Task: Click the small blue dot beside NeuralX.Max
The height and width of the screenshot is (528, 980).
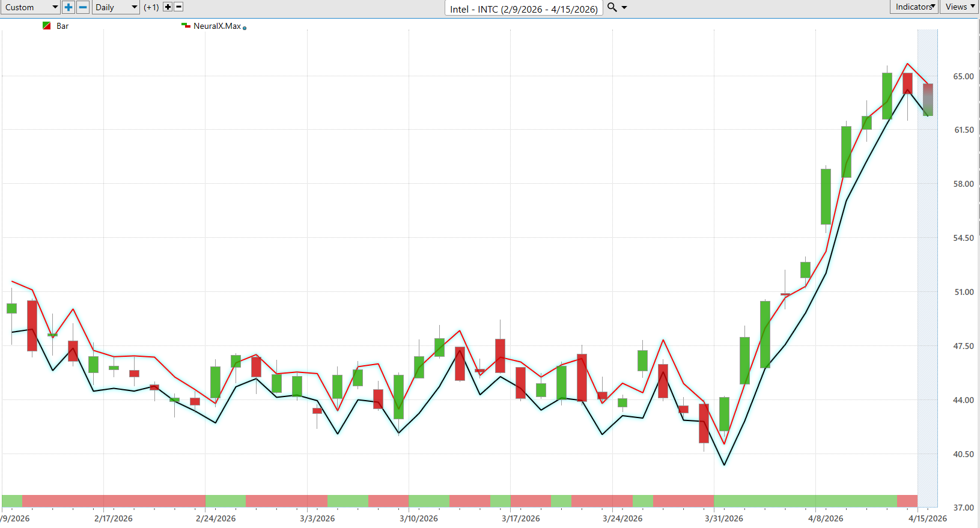Action: 245,28
